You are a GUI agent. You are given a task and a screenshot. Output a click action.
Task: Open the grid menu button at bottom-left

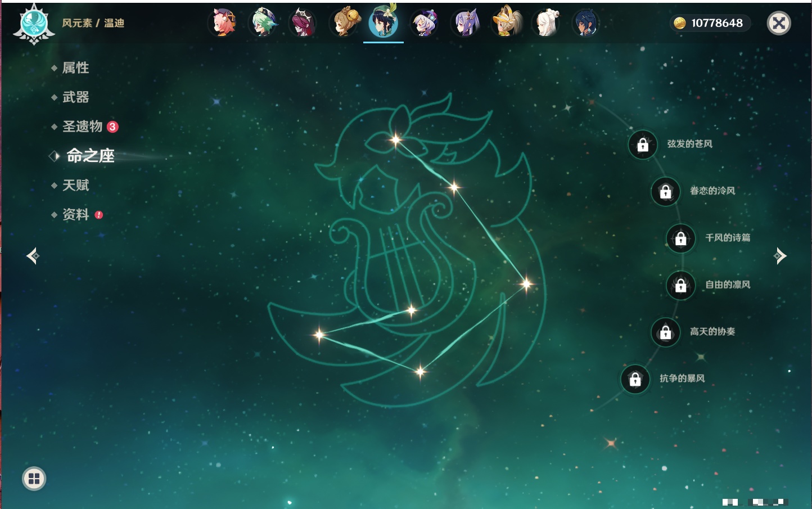click(34, 479)
